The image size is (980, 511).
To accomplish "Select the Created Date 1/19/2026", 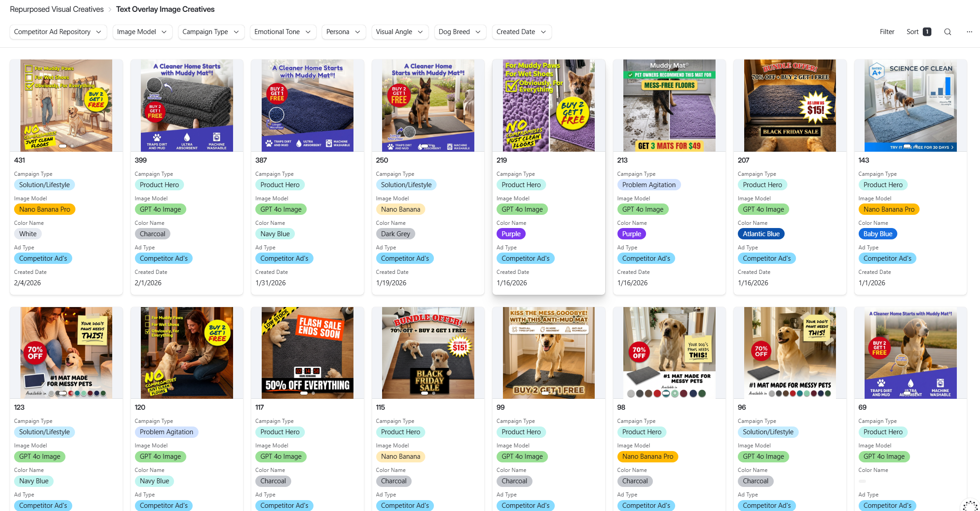I will (x=391, y=283).
